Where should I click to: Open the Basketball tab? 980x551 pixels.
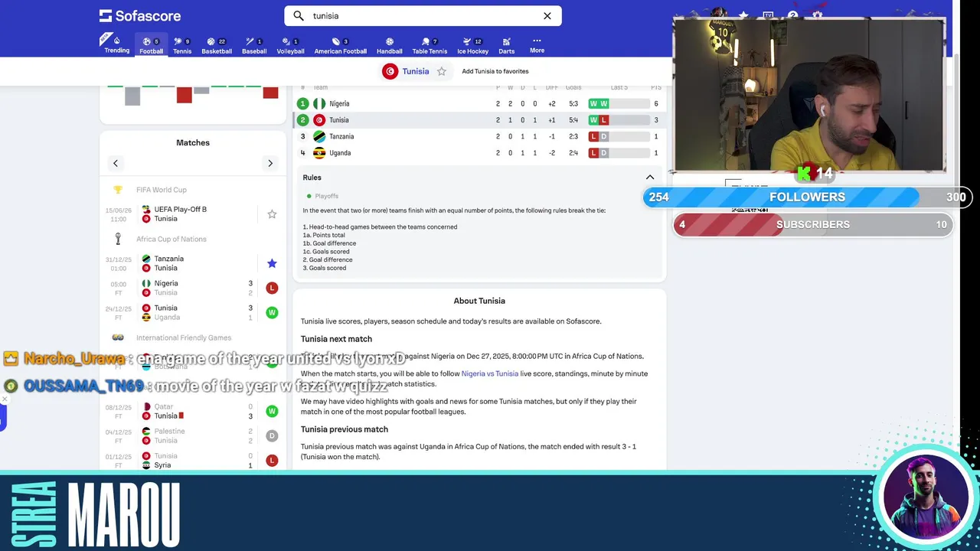(x=217, y=46)
